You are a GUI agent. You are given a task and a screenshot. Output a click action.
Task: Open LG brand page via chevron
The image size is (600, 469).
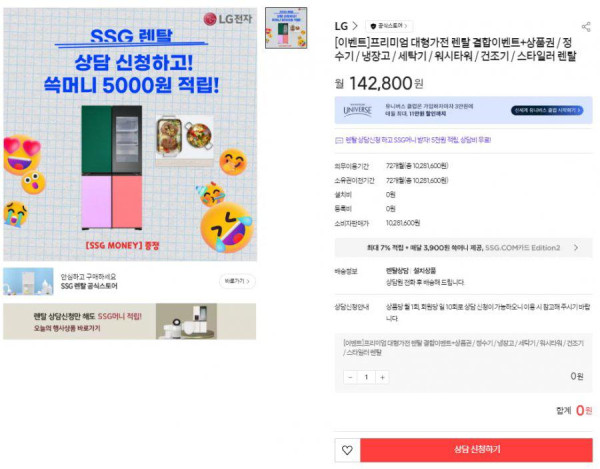(x=355, y=26)
